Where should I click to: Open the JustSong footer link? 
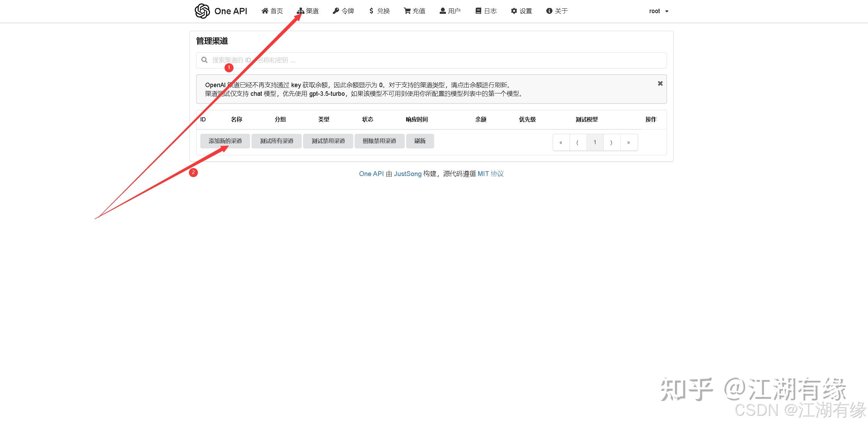[408, 174]
